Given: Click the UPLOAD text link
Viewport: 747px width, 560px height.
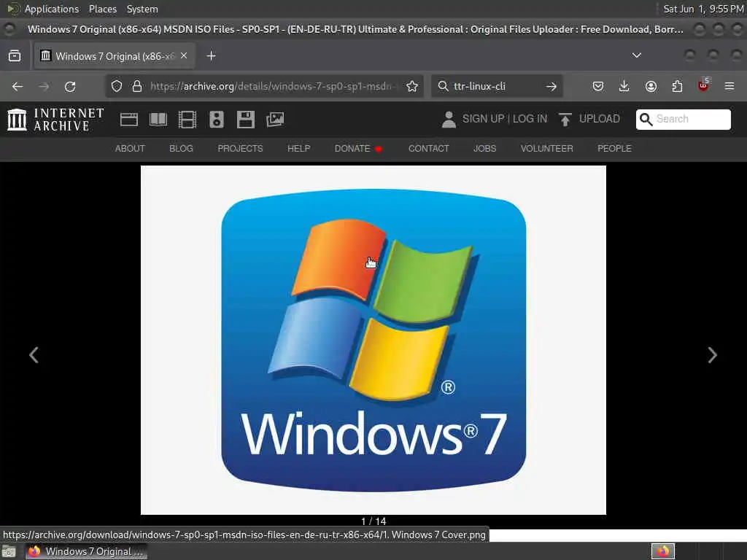Looking at the screenshot, I should pos(600,119).
